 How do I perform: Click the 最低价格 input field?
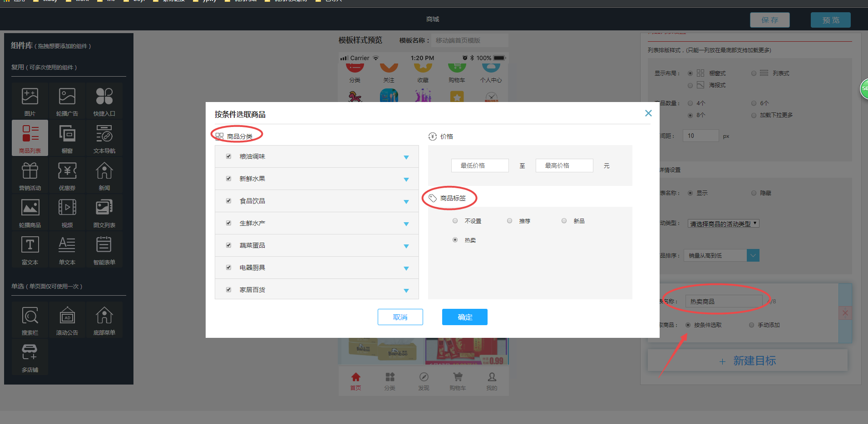point(479,166)
